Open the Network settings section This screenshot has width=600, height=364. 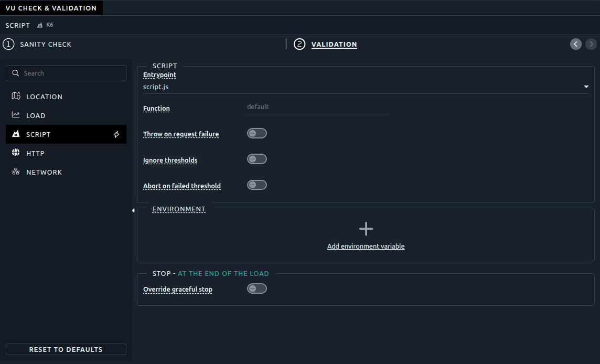click(x=66, y=172)
